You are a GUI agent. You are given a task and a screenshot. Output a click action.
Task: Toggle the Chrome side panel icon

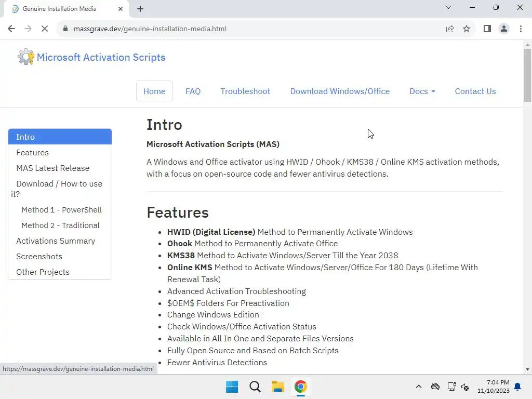click(x=487, y=29)
